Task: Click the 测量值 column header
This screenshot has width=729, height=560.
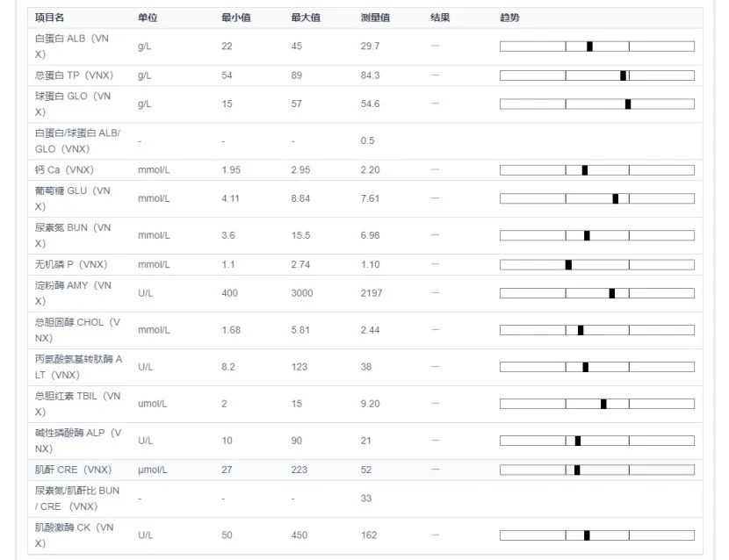Action: pos(375,18)
